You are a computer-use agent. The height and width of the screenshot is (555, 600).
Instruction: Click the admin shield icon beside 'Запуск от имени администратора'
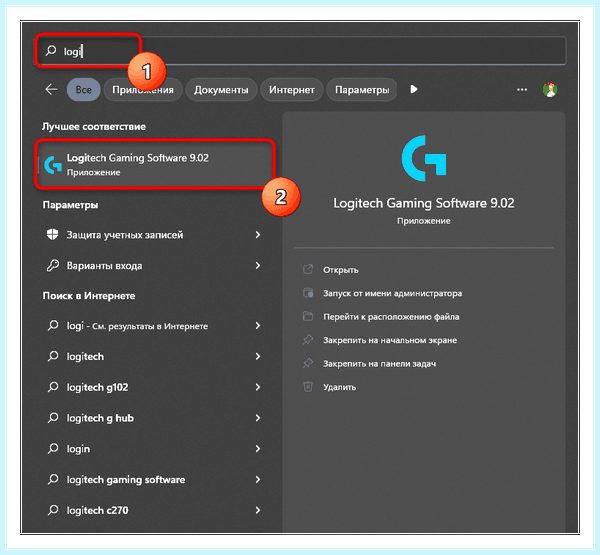[x=308, y=293]
